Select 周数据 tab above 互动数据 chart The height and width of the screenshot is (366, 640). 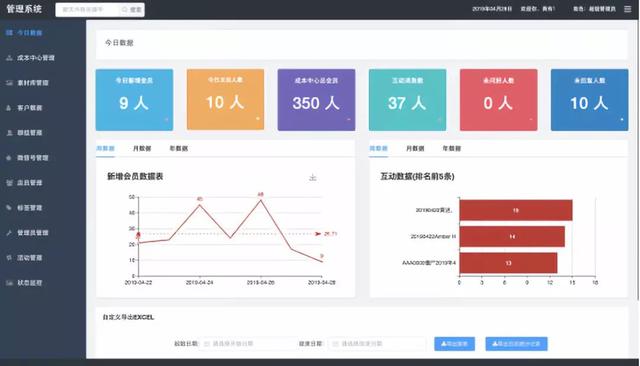tap(378, 149)
